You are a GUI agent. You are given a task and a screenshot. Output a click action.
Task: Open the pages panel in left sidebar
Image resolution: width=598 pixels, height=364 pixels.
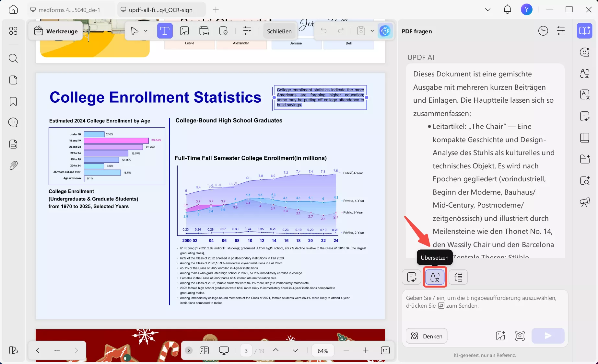(13, 80)
